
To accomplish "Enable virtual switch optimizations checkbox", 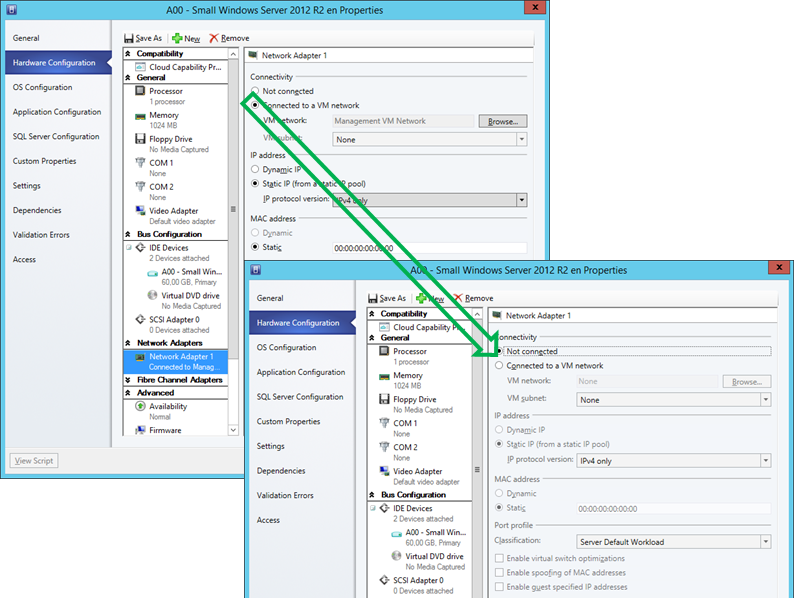I will pyautogui.click(x=499, y=558).
